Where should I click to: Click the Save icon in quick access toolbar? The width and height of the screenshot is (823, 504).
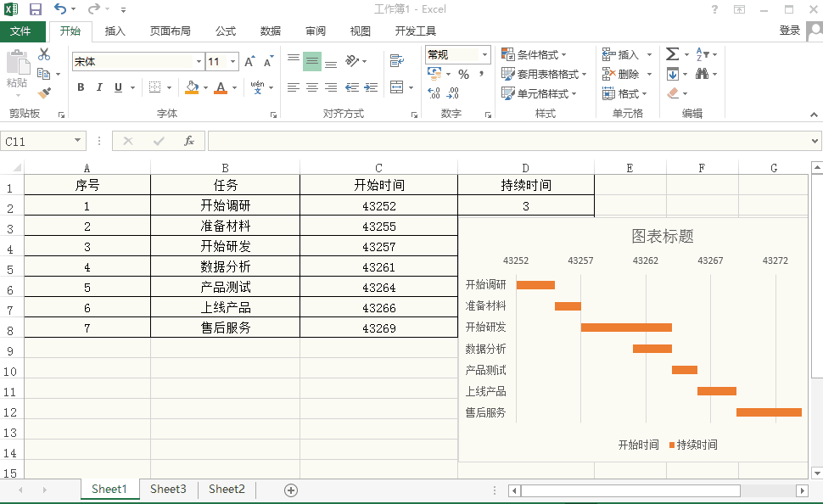36,9
